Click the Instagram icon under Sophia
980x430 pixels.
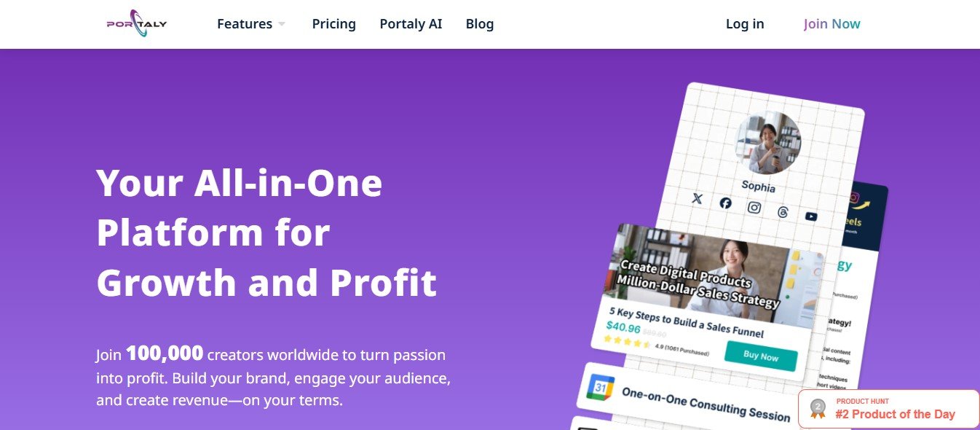(754, 208)
